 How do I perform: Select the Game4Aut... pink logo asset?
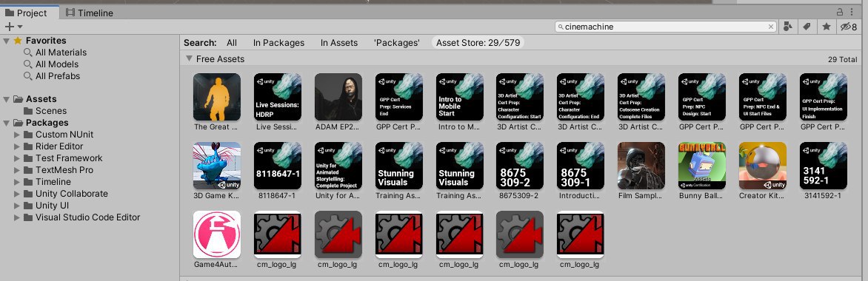tap(216, 234)
